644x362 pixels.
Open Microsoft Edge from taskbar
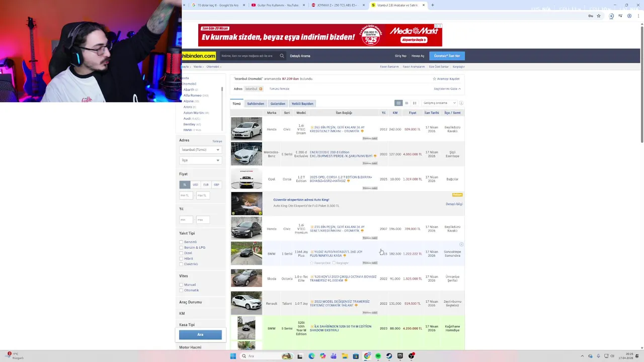pos(311,356)
